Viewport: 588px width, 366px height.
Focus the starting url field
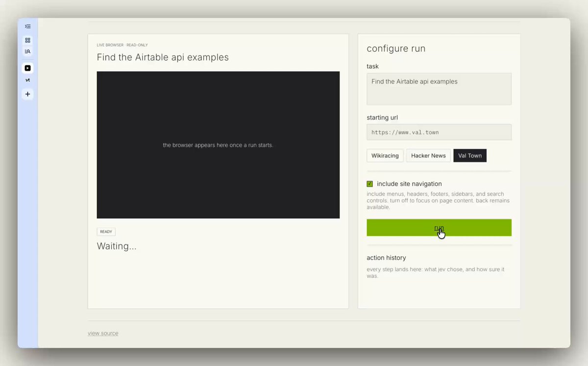[439, 132]
